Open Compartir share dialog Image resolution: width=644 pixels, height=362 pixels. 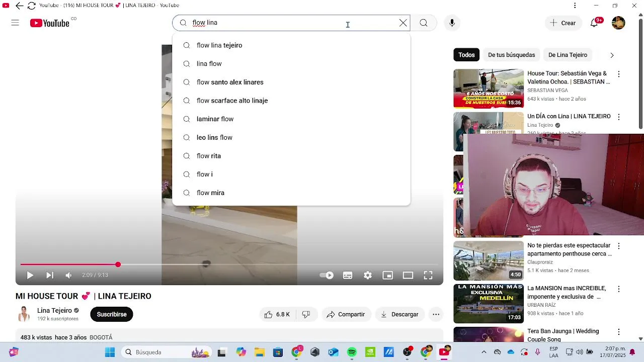pyautogui.click(x=346, y=314)
